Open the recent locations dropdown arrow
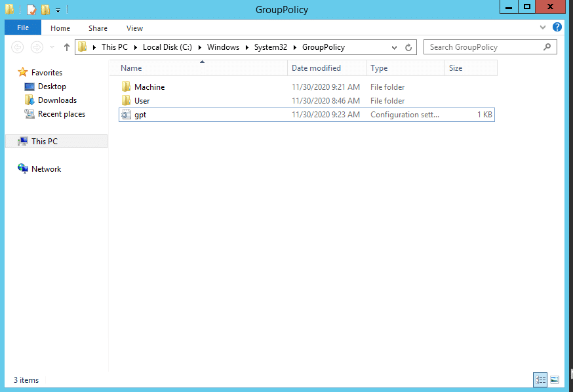573x392 pixels. click(52, 47)
